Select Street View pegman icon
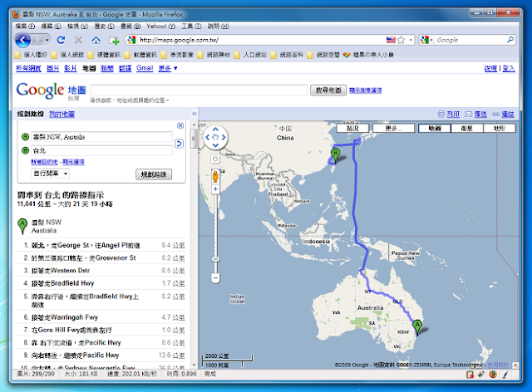 tap(215, 177)
